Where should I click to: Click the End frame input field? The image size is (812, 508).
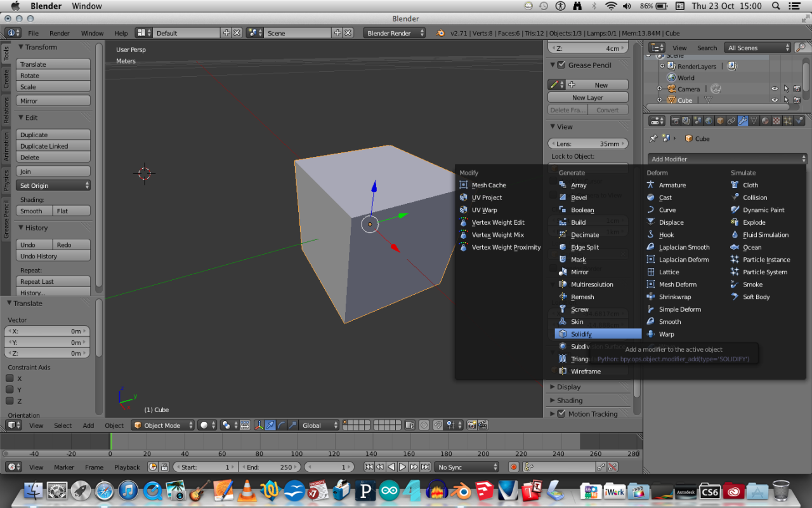pos(269,467)
